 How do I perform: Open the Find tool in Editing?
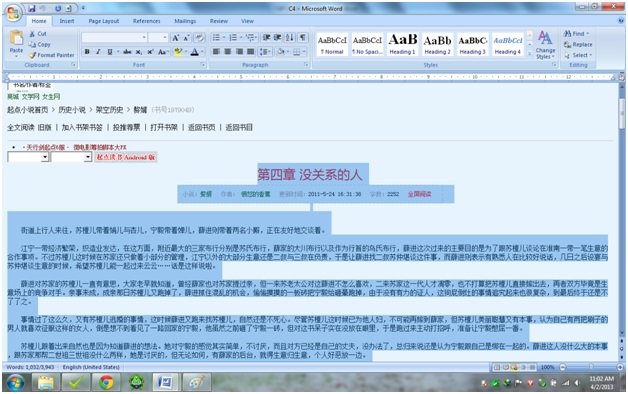[577, 34]
